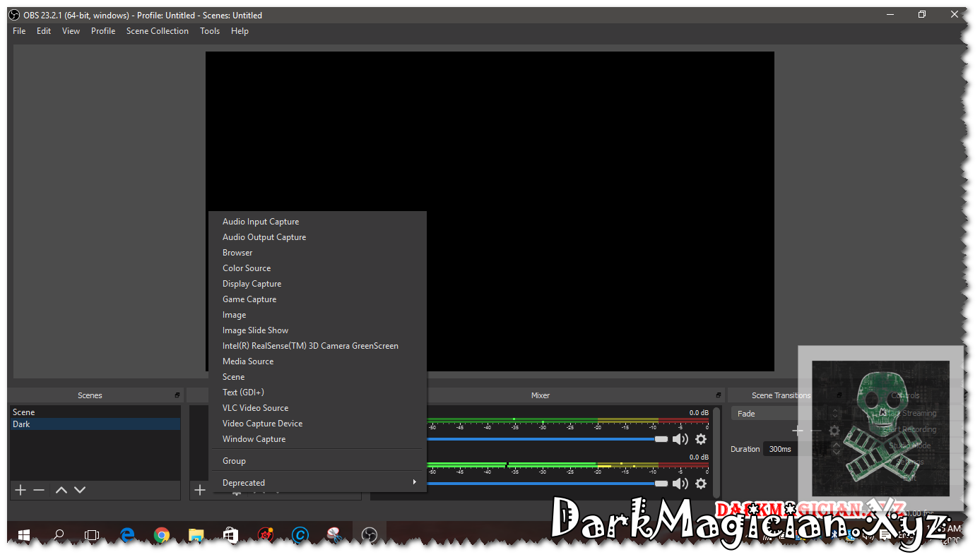980x557 pixels.
Task: Launch Microsoft Edge from the taskbar
Action: [127, 536]
